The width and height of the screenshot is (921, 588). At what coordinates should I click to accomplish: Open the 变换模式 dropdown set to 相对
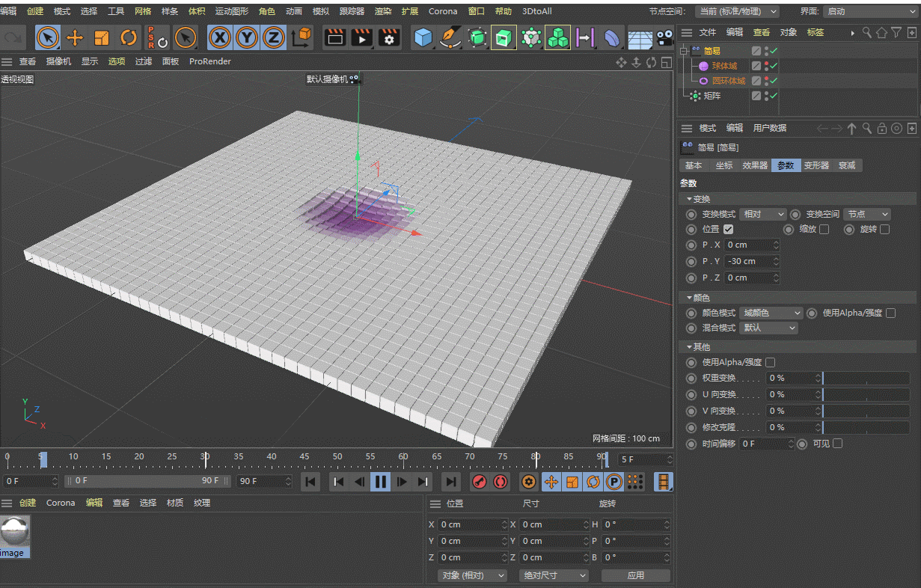(x=762, y=215)
